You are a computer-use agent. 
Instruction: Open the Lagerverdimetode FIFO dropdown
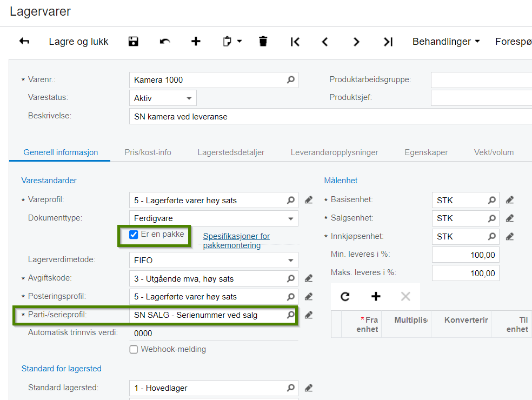tap(214, 260)
